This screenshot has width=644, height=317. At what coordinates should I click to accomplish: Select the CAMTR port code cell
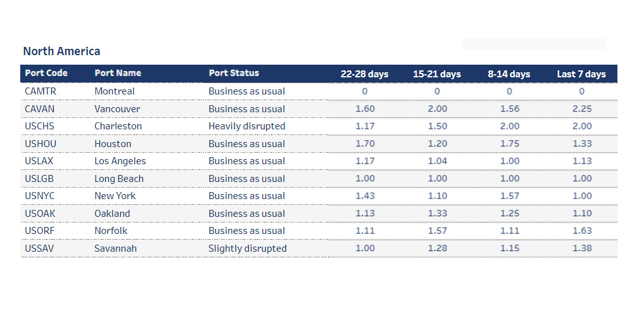click(41, 91)
